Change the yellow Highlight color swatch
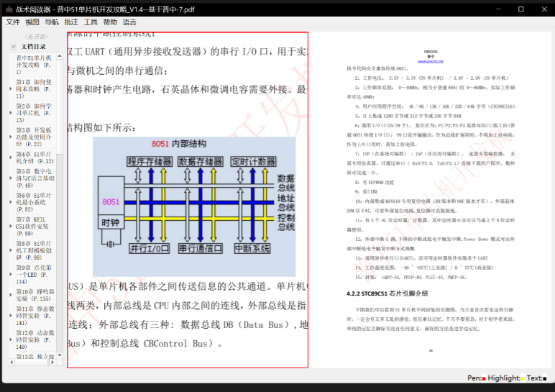The height and width of the screenshot is (392, 555). pos(521,378)
